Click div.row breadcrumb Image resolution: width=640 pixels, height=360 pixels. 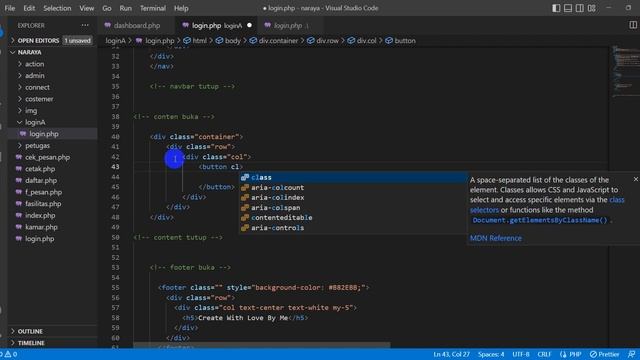coord(323,40)
